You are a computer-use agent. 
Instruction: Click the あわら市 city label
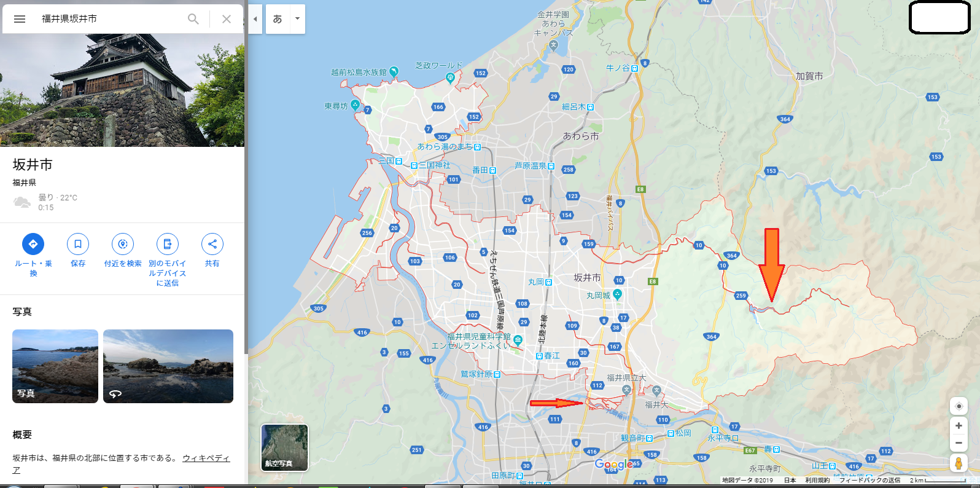(x=581, y=136)
